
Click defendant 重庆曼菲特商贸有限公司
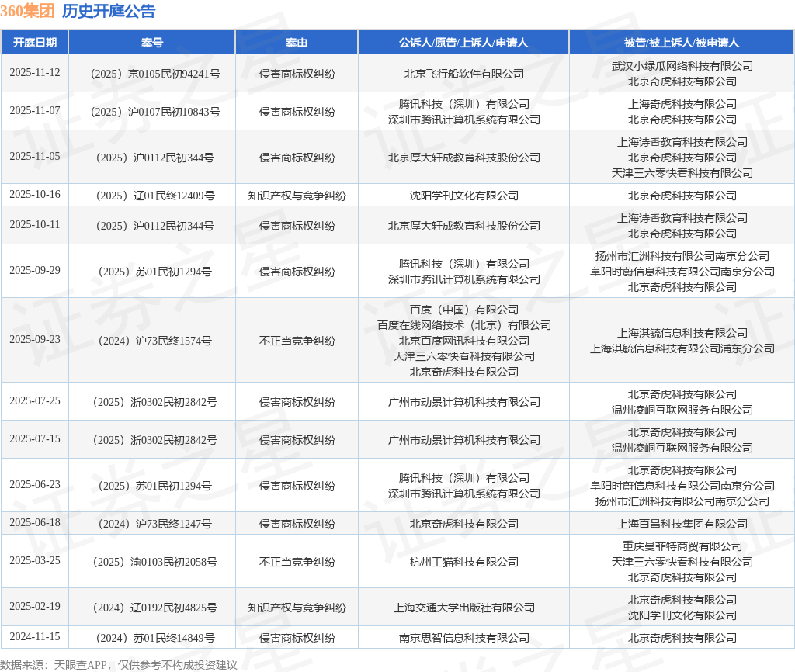point(682,546)
